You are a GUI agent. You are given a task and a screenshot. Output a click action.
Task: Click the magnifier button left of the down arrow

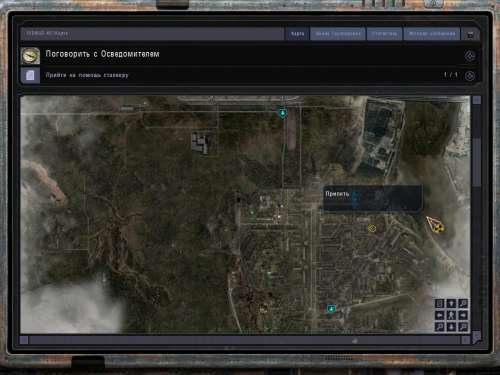tap(440, 327)
